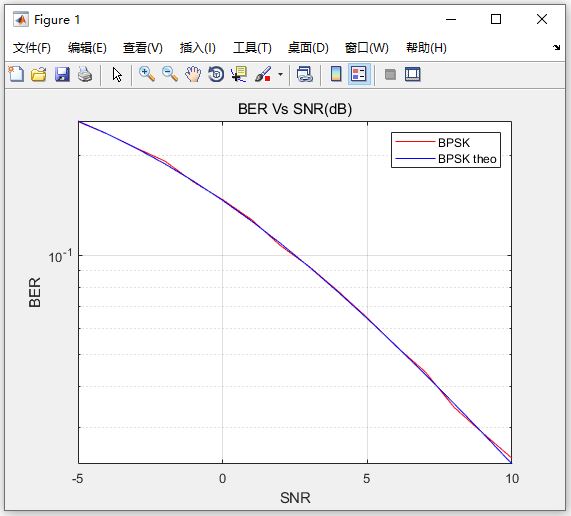
Task: Toggle the Insert Legend button
Action: coord(359,74)
